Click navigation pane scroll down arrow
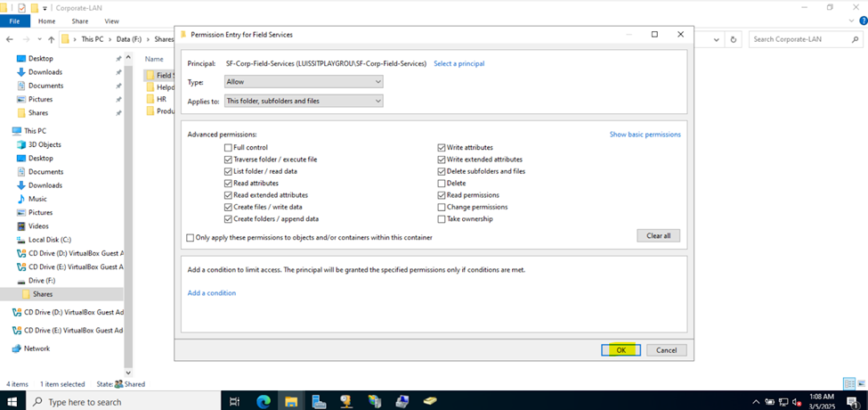 (128, 373)
